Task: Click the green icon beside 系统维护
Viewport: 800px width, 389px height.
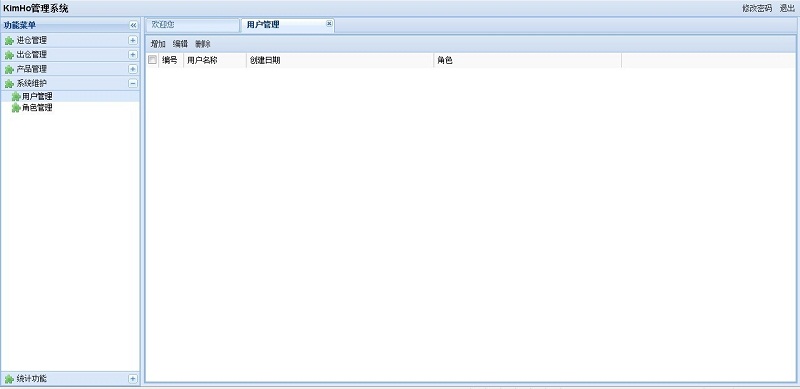Action: coord(9,84)
